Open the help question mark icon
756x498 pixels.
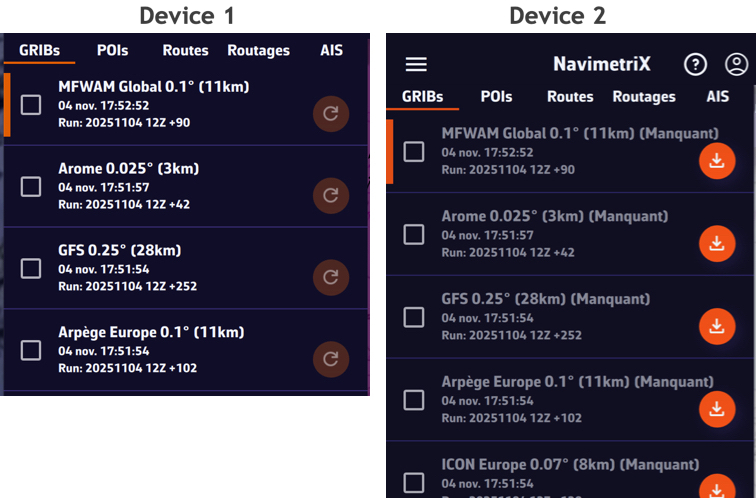pos(695,64)
